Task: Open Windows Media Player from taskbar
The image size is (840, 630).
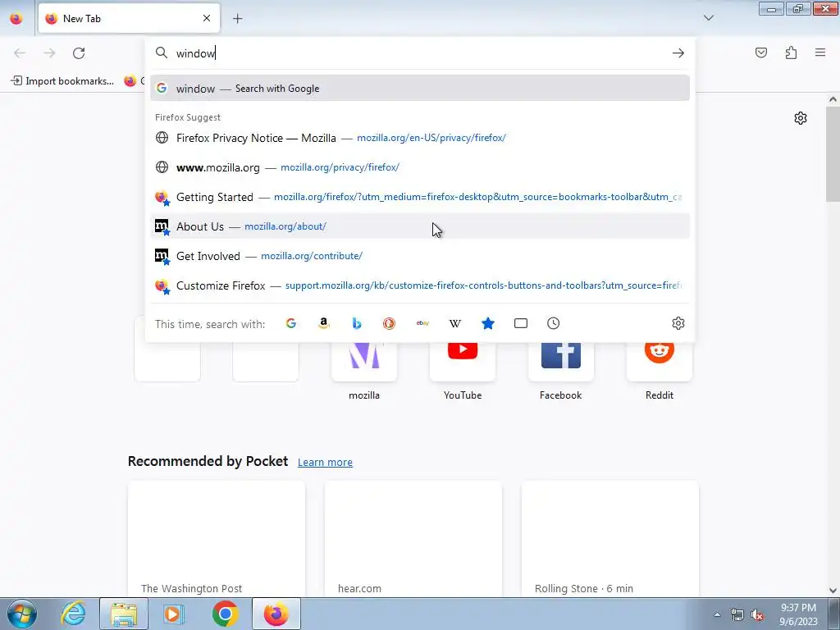Action: [174, 614]
